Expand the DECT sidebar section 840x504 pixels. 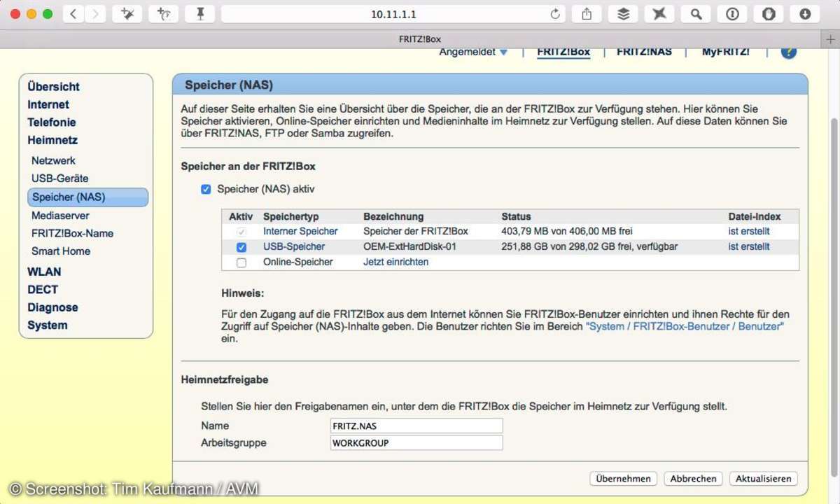43,290
